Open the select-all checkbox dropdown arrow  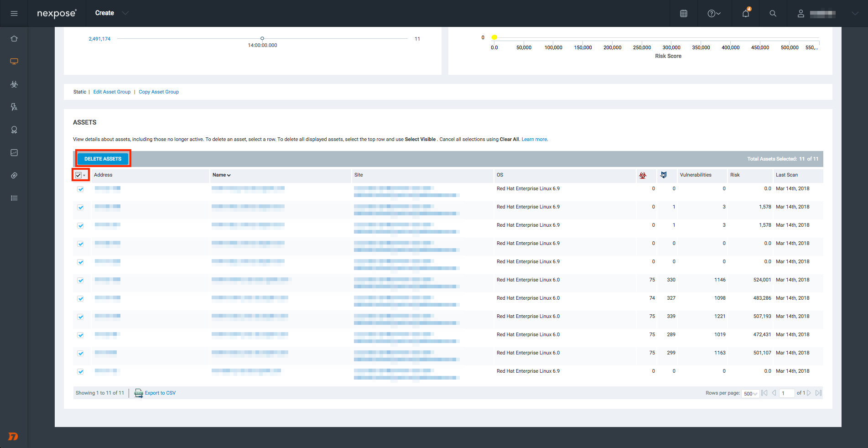point(84,176)
